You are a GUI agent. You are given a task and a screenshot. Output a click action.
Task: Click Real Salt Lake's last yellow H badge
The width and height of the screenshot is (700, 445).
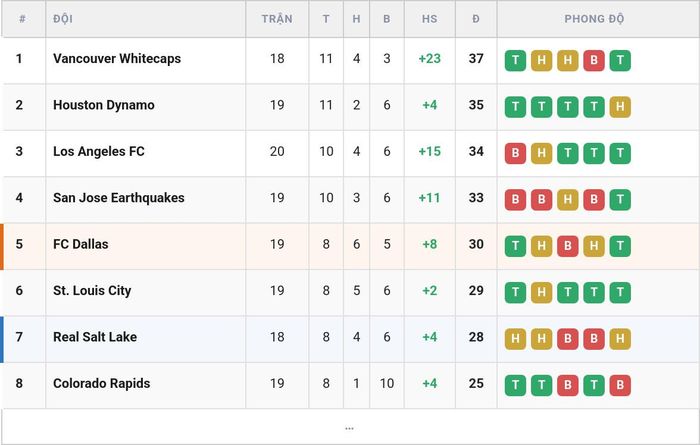tap(620, 339)
